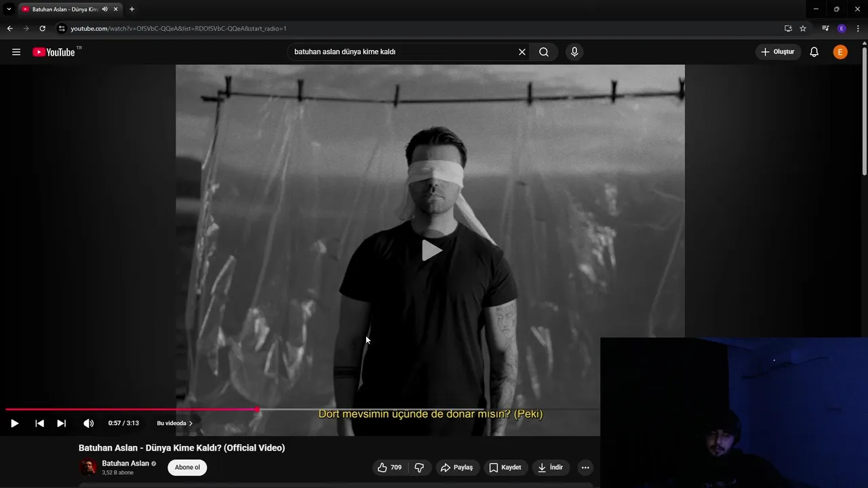Start voice search with microphone
This screenshot has width=868, height=488.
coord(574,52)
